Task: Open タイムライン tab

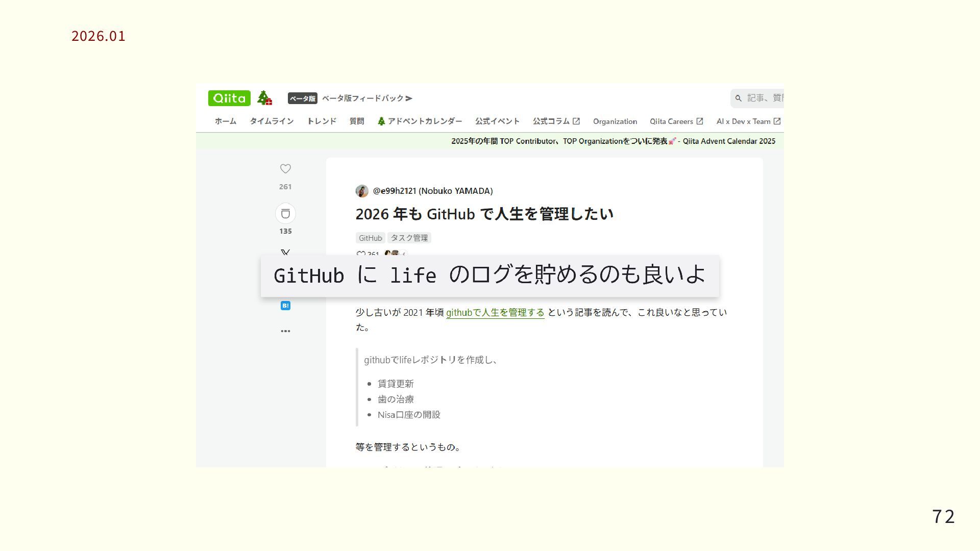Action: tap(272, 121)
